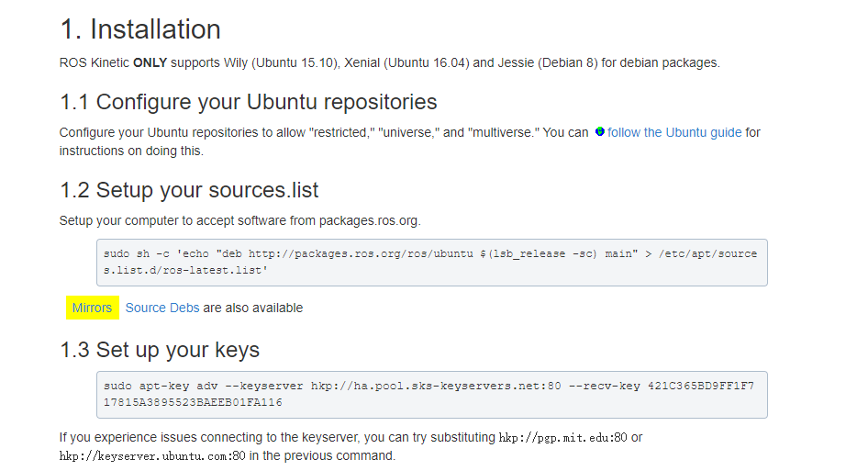The height and width of the screenshot is (471, 868).
Task: Click heading '1.2 Setup your sources.list'
Action: [x=189, y=190]
